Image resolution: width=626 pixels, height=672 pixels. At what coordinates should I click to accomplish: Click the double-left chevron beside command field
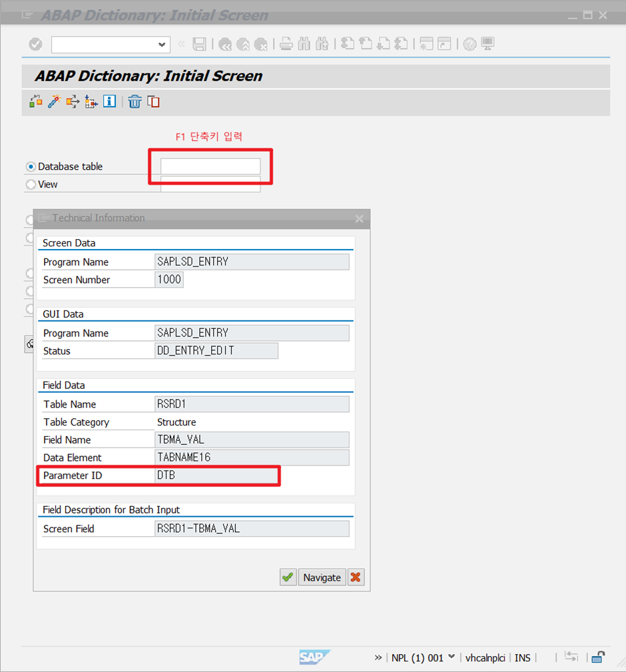[181, 44]
